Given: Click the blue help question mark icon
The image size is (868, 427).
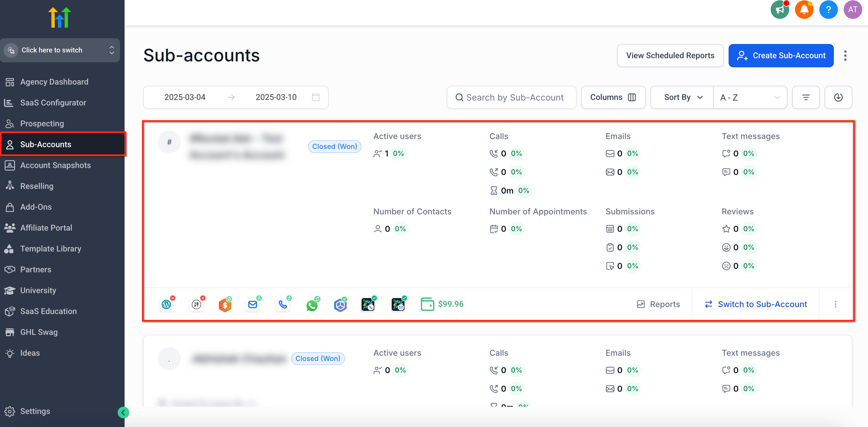Looking at the screenshot, I should pyautogui.click(x=828, y=10).
